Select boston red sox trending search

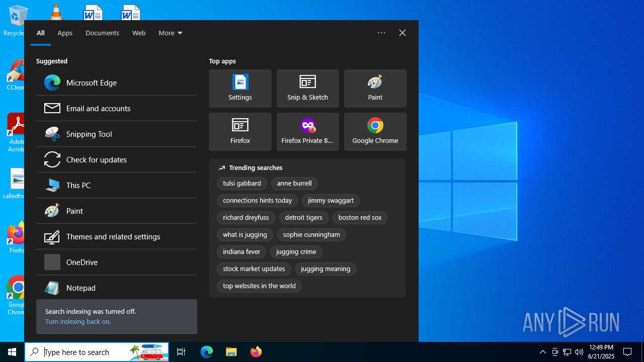point(360,218)
